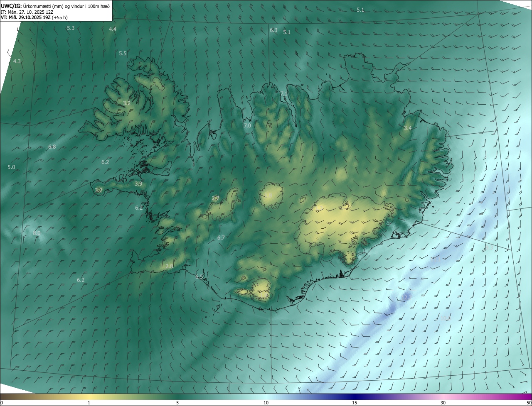Screen dimensions: 532x406
Task: Click the 5.3 precipitable water value
Action: pos(71,28)
